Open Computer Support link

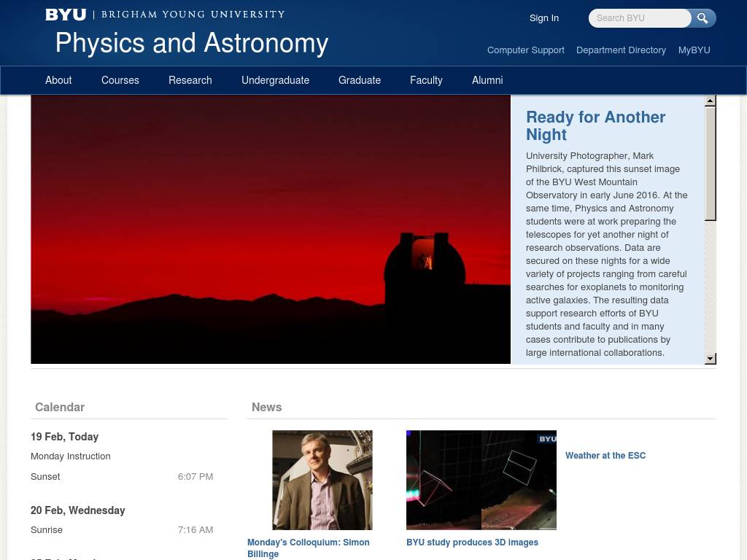525,50
